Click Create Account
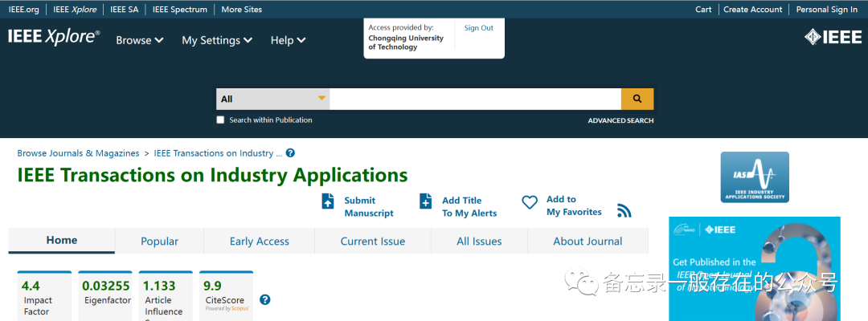 tap(753, 10)
